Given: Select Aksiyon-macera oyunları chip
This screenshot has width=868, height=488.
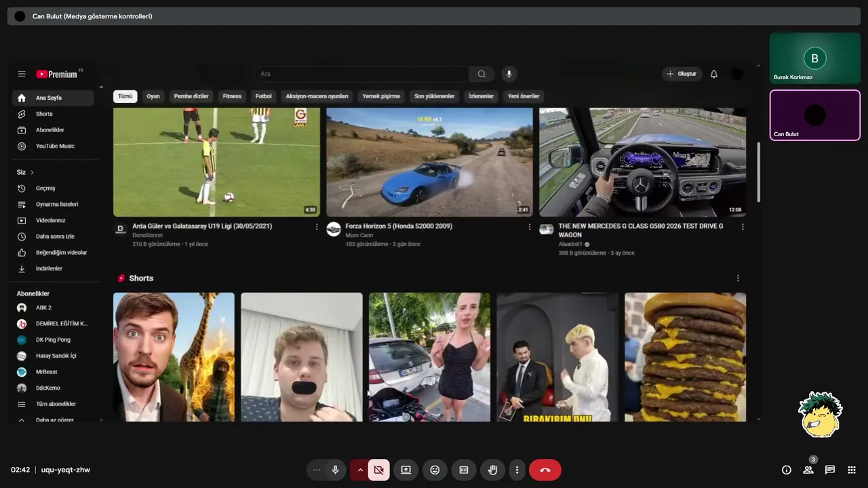Looking at the screenshot, I should click(x=317, y=96).
